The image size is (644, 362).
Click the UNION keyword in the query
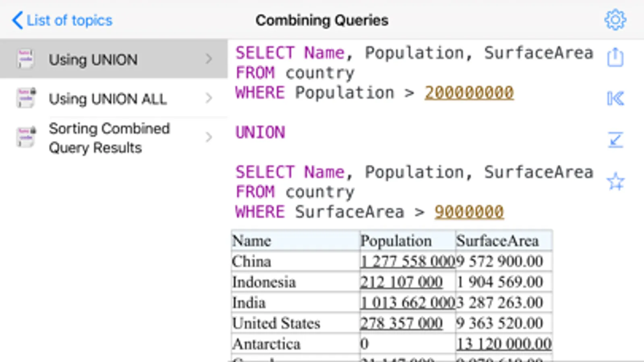click(260, 132)
